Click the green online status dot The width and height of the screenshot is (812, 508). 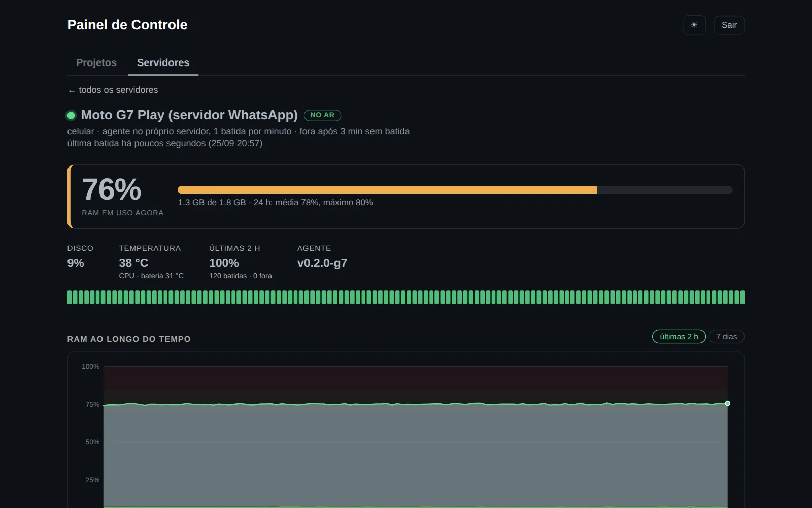(x=71, y=115)
